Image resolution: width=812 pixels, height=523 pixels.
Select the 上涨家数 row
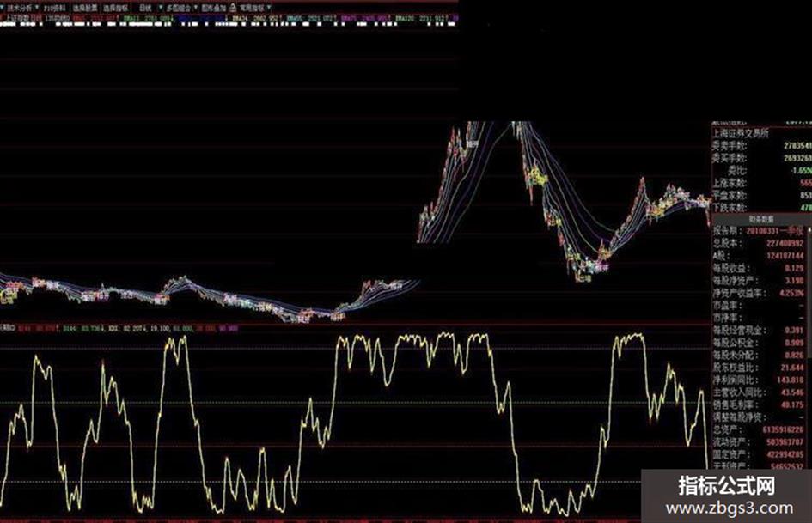click(762, 183)
